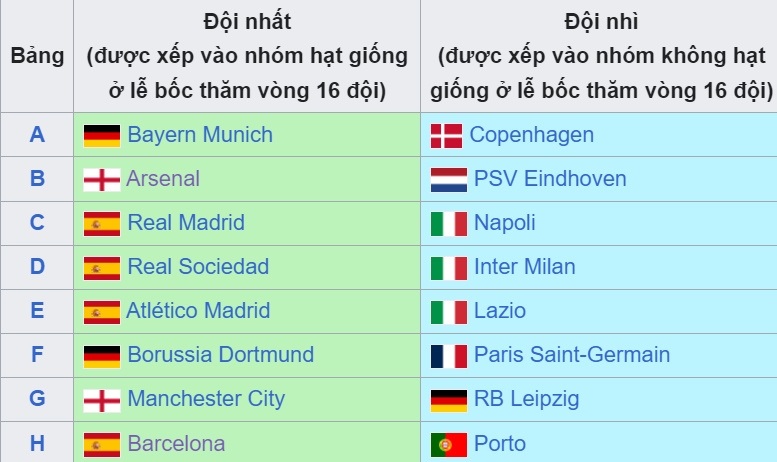Follow the Manchester City link
The width and height of the screenshot is (777, 462).
point(206,399)
